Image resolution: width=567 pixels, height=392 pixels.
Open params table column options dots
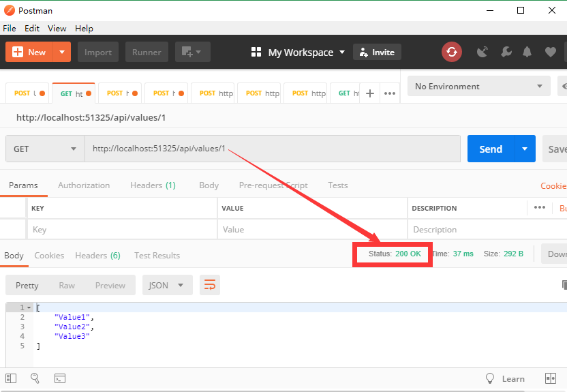coord(540,207)
